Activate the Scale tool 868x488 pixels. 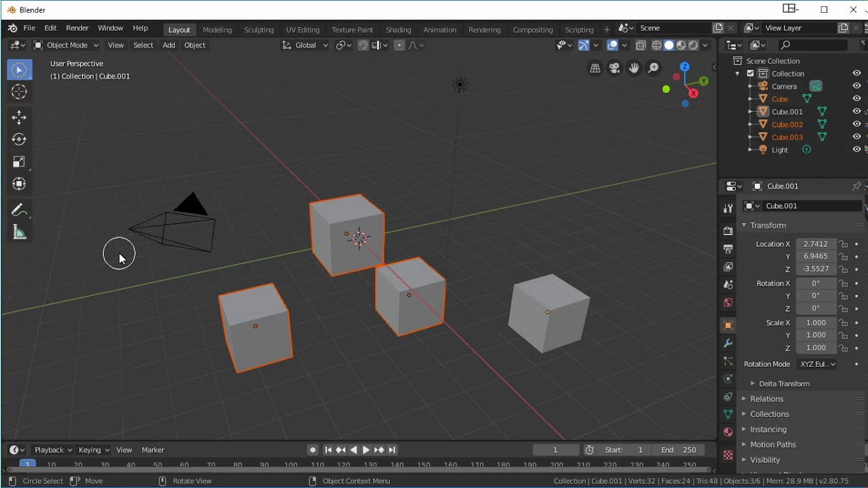[x=19, y=162]
